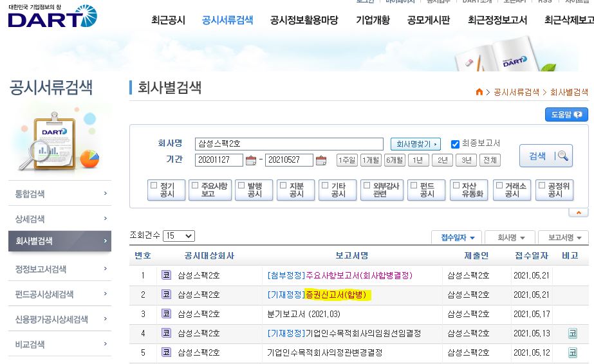The width and height of the screenshot is (594, 364).
Task: Check the 주요사항보고 filter
Action: click(195, 185)
